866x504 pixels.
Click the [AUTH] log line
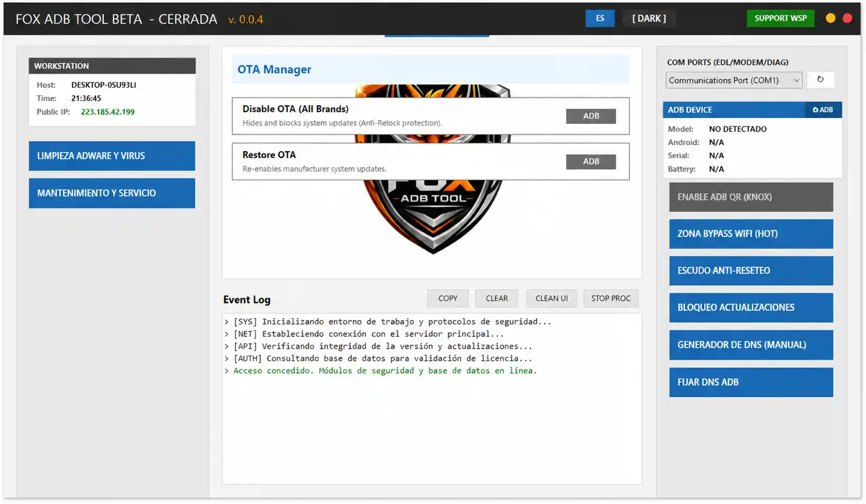378,359
